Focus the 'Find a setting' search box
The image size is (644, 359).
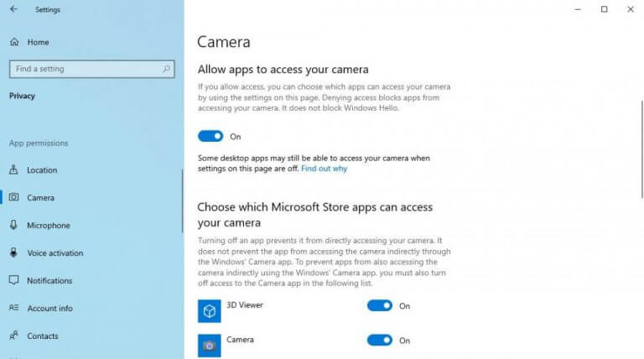click(92, 69)
